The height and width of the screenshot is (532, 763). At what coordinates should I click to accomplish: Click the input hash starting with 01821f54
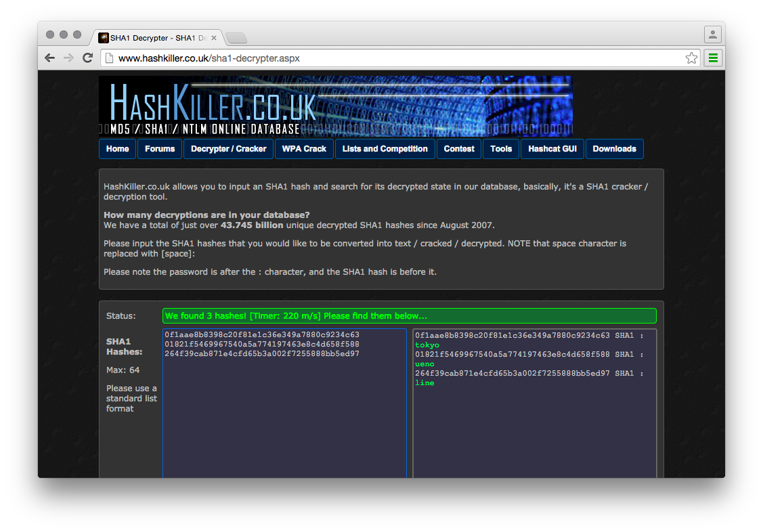tap(262, 345)
